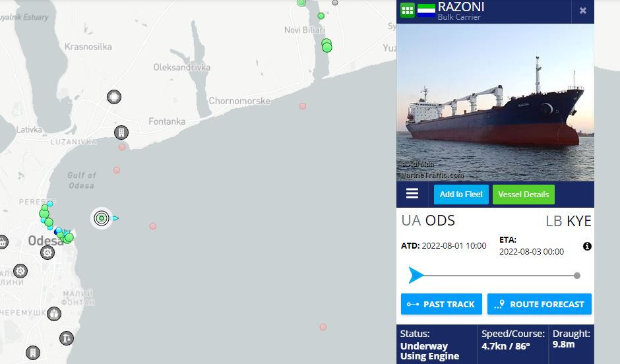Show the vessel's past track
This screenshot has width=620, height=364.
click(441, 304)
